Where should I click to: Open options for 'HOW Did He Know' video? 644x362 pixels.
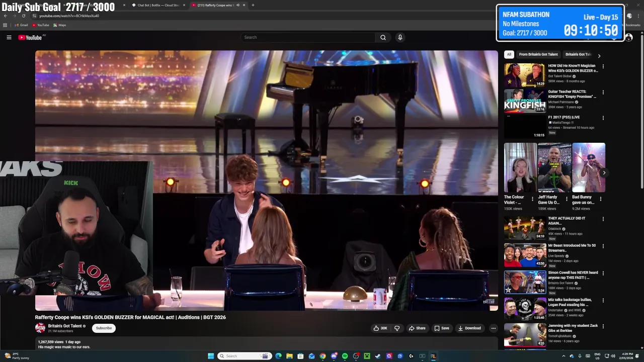603,66
